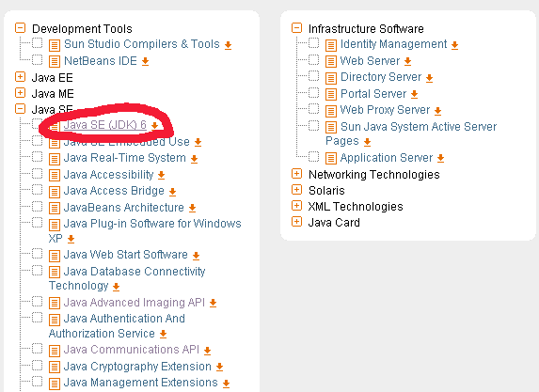Click download arrow next to Web Server

pyautogui.click(x=407, y=61)
